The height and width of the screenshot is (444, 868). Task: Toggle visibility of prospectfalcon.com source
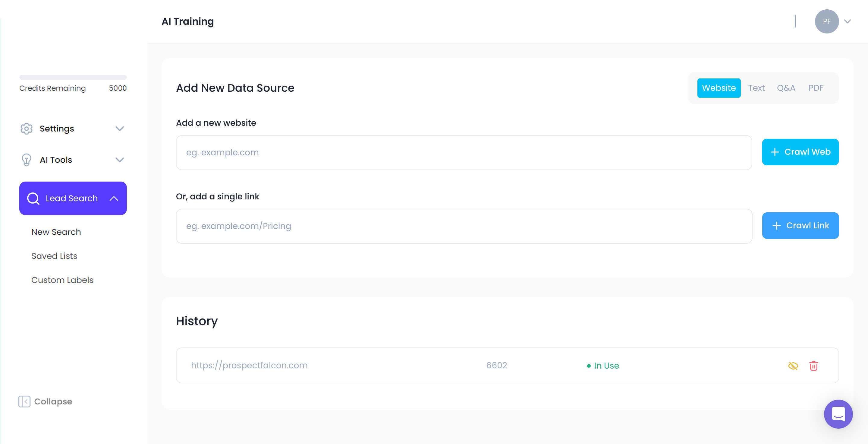pos(793,366)
